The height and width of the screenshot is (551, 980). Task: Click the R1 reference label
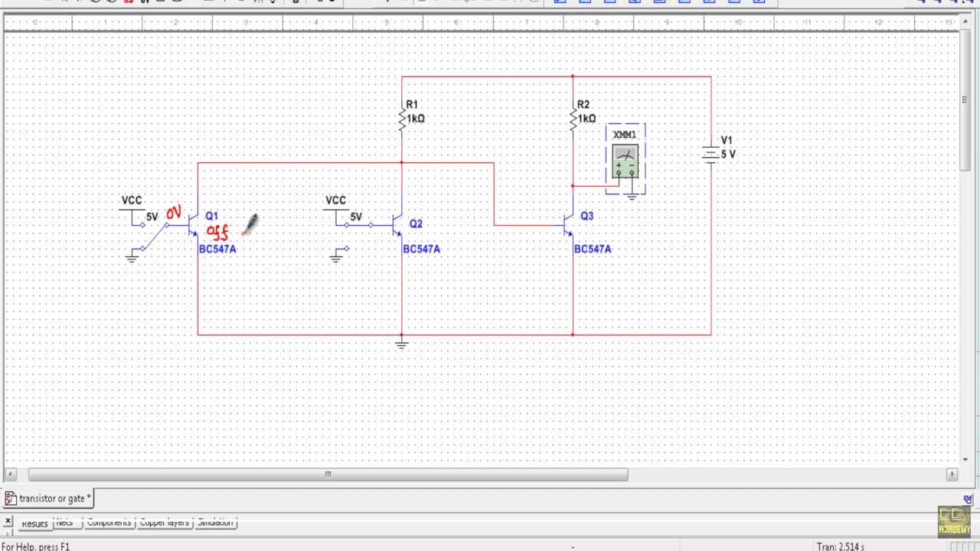[412, 105]
